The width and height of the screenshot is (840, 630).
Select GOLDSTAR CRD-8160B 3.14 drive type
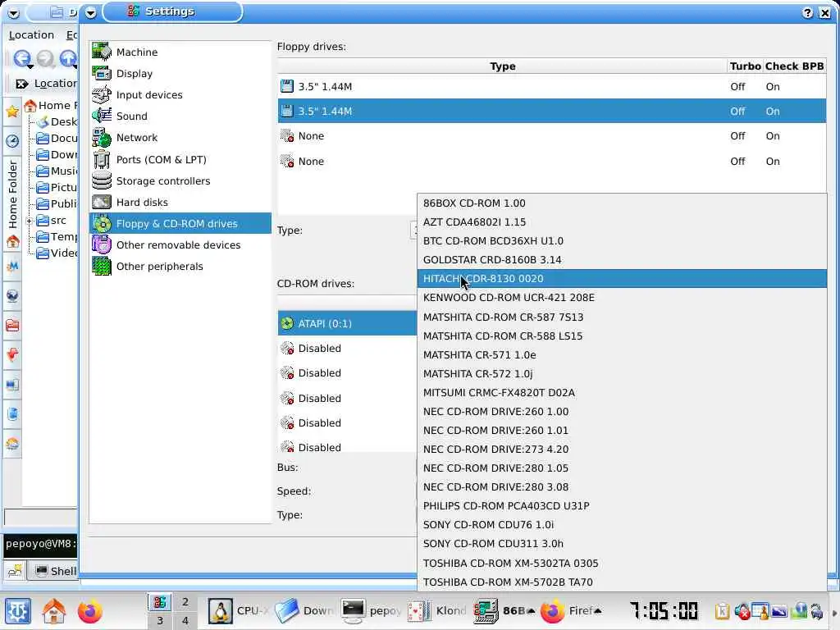[x=622, y=260]
